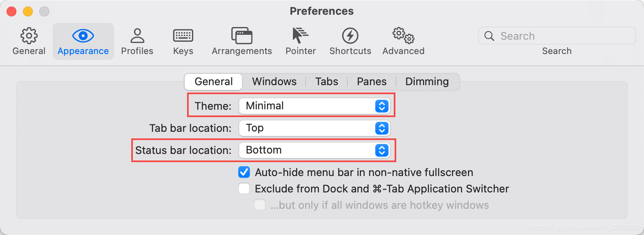
Task: Open the Arrangements windows icon
Action: (x=242, y=36)
